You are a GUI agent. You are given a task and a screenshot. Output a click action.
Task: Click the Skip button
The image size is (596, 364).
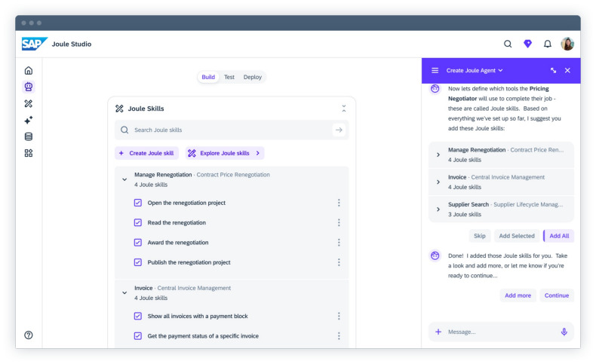[x=480, y=236]
